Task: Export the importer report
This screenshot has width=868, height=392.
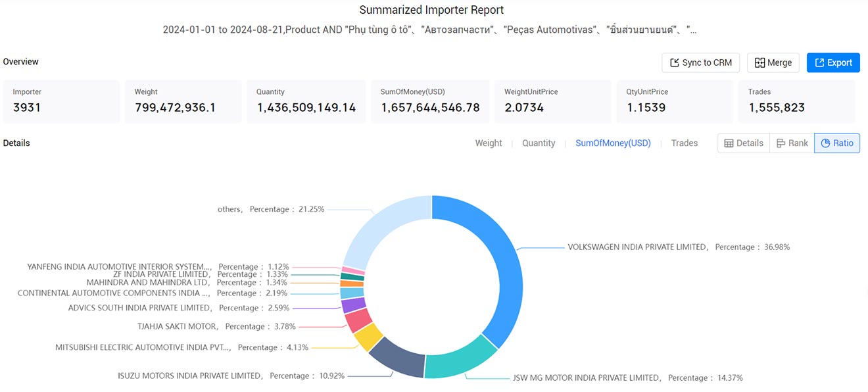Action: click(x=833, y=62)
